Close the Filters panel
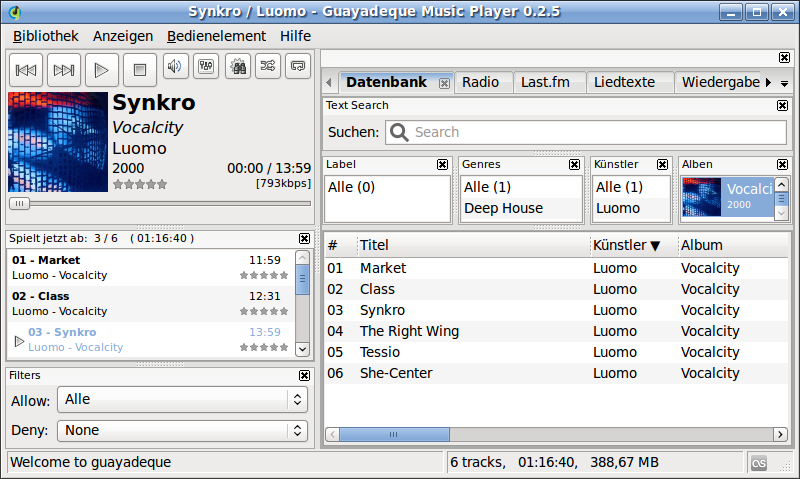 pos(305,375)
